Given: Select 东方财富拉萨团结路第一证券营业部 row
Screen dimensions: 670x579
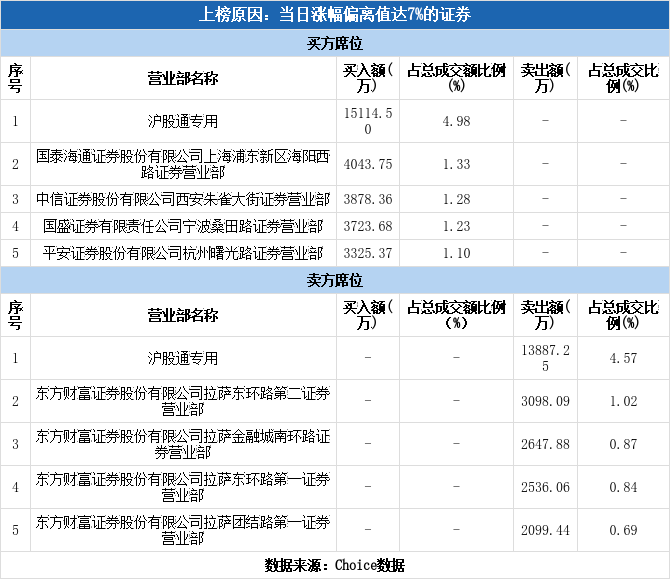Looking at the screenshot, I should (x=335, y=530).
